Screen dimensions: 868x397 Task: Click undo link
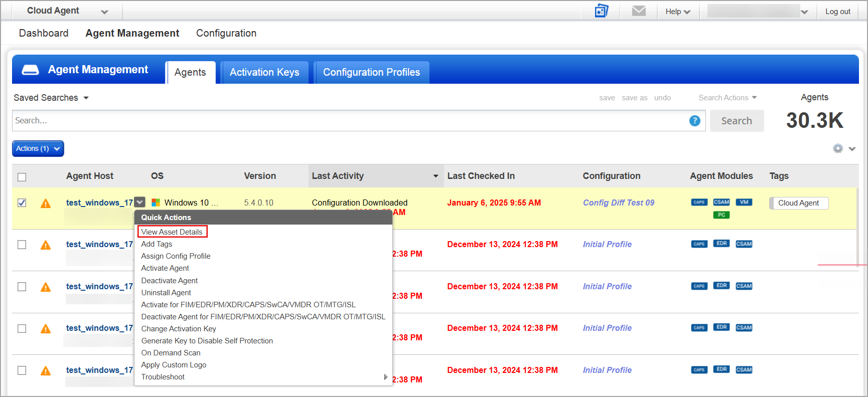(x=662, y=98)
